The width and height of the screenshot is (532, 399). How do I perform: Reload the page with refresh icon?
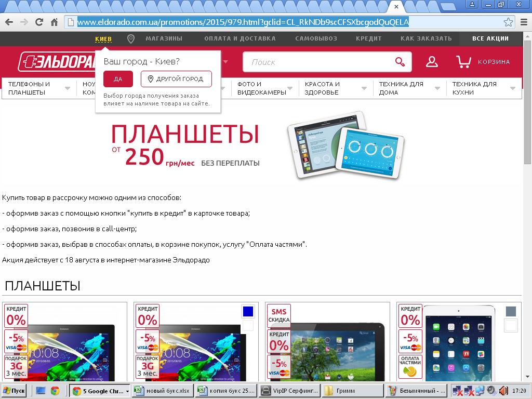39,22
